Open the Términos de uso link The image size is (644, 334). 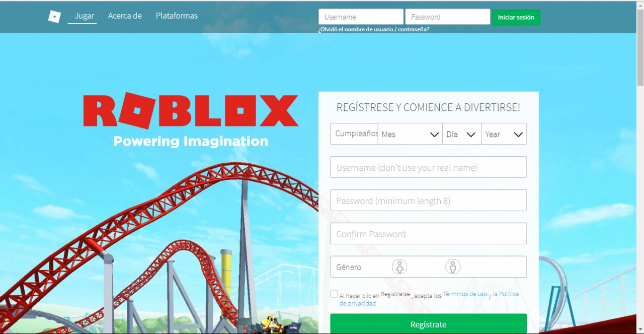pos(465,294)
